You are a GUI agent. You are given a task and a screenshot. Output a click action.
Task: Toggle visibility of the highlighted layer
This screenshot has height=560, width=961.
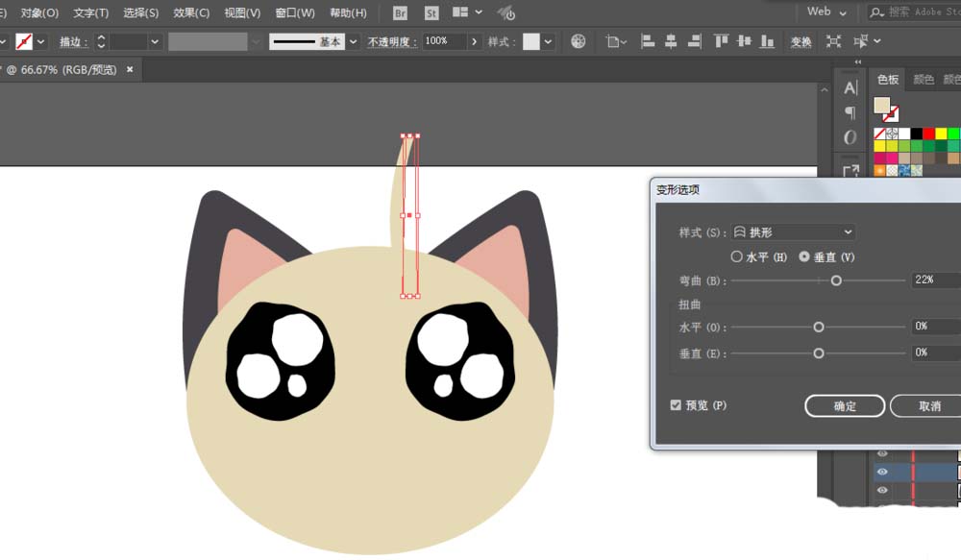(882, 472)
